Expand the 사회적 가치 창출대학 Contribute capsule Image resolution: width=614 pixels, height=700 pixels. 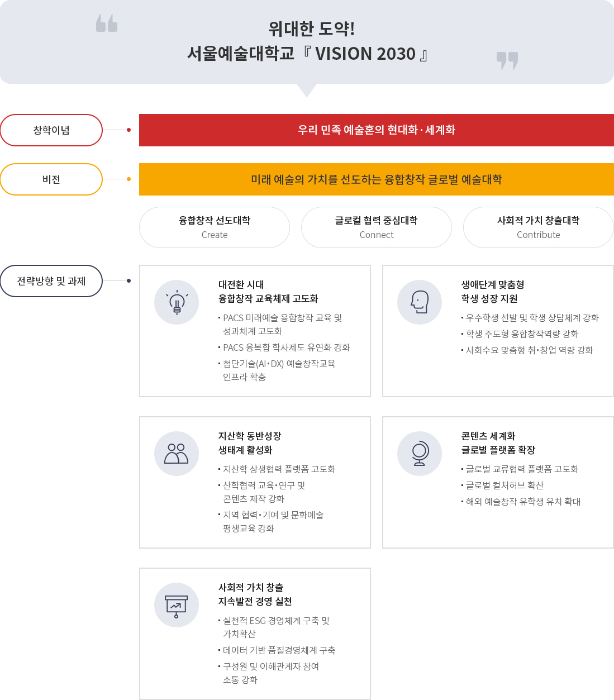point(538,227)
